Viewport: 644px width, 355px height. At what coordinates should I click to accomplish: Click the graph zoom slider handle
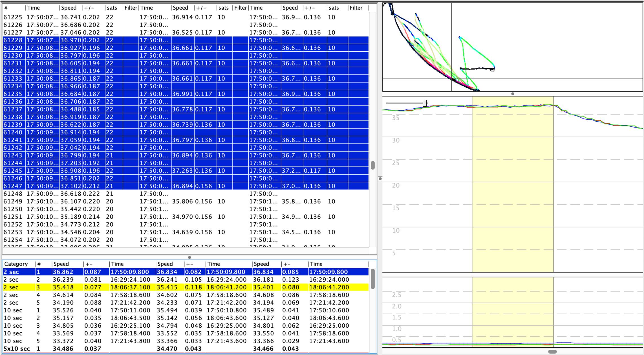tap(425, 103)
